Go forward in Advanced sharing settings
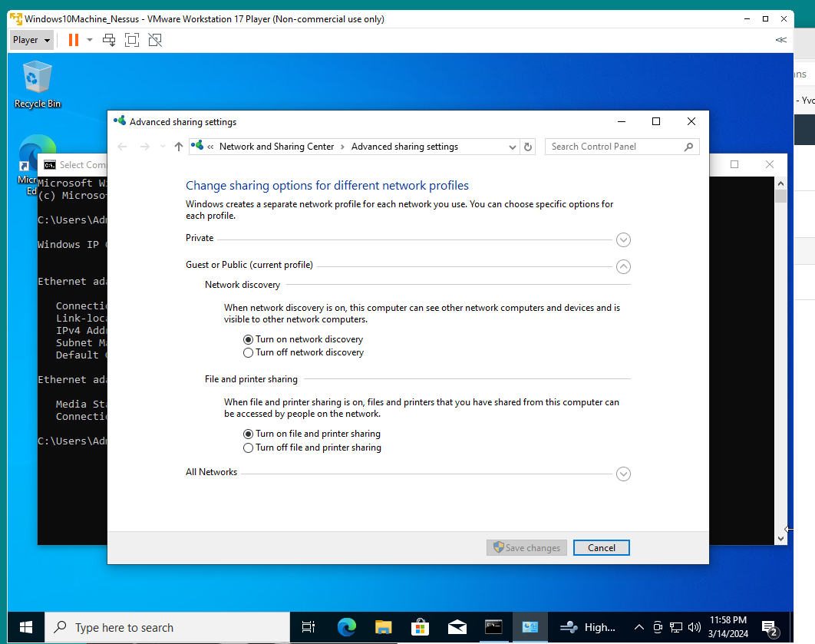 coord(145,147)
